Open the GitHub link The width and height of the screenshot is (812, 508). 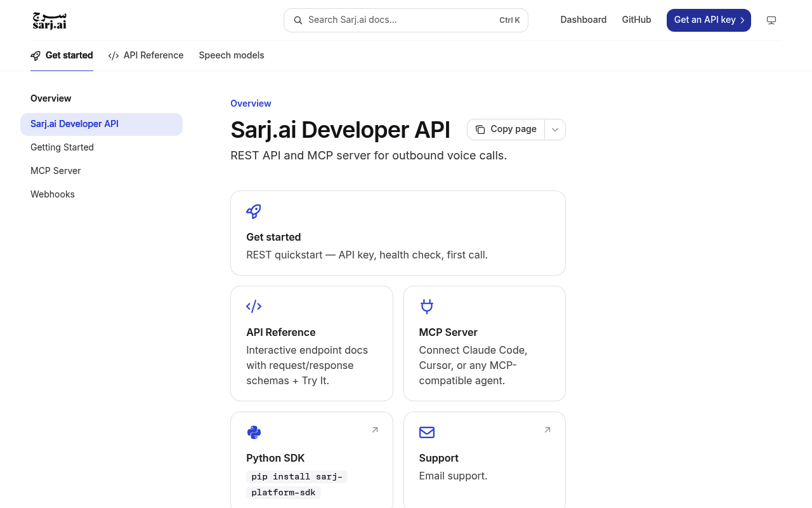[636, 20]
